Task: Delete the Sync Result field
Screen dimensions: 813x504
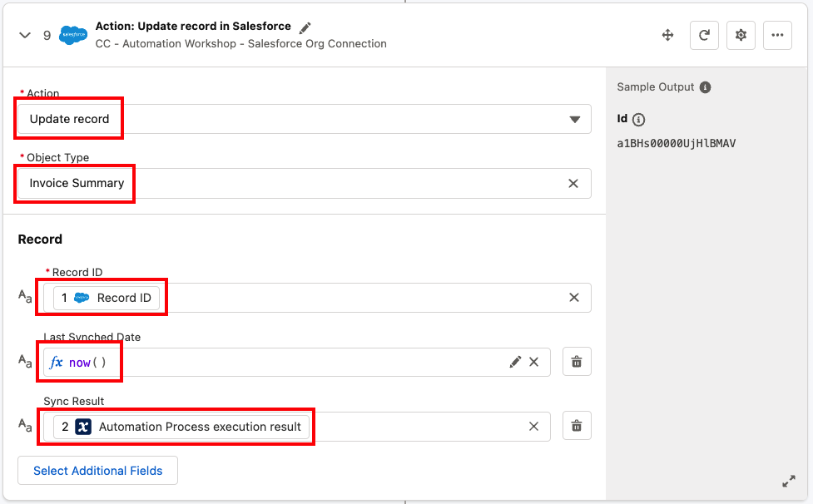Action: [x=577, y=427]
